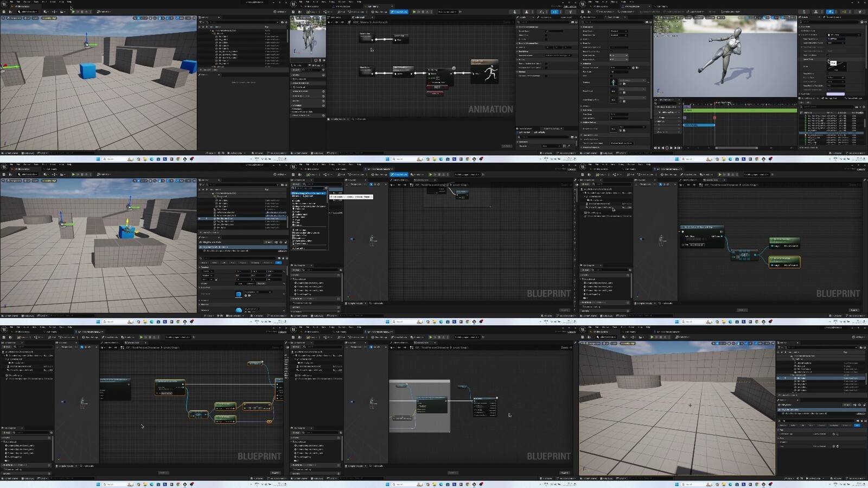Image resolution: width=868 pixels, height=488 pixels.
Task: Click Unreal Engine logo in two-blue-cubes level editor
Action: pyautogui.click(x=4, y=5)
